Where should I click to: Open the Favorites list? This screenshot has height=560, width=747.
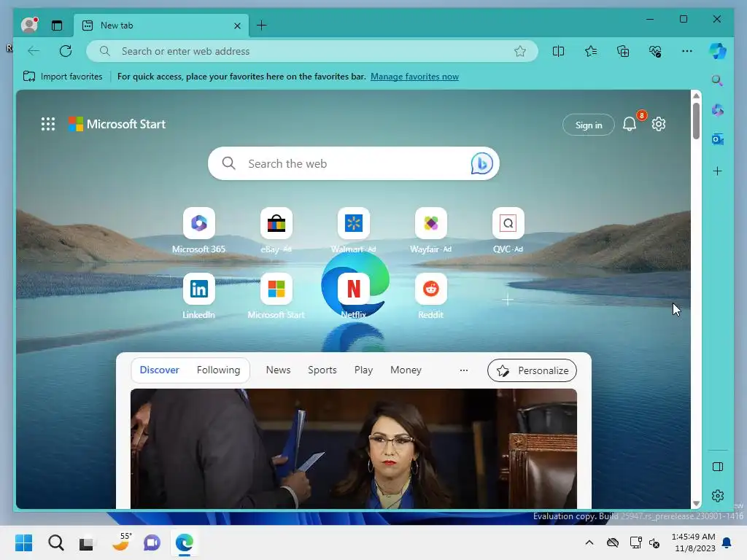pos(591,51)
